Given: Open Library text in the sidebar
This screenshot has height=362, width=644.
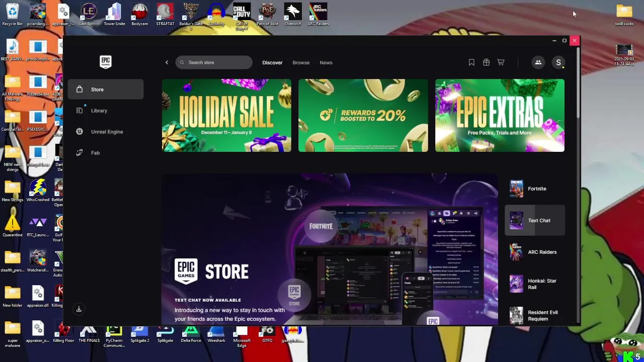Looking at the screenshot, I should pyautogui.click(x=99, y=111).
